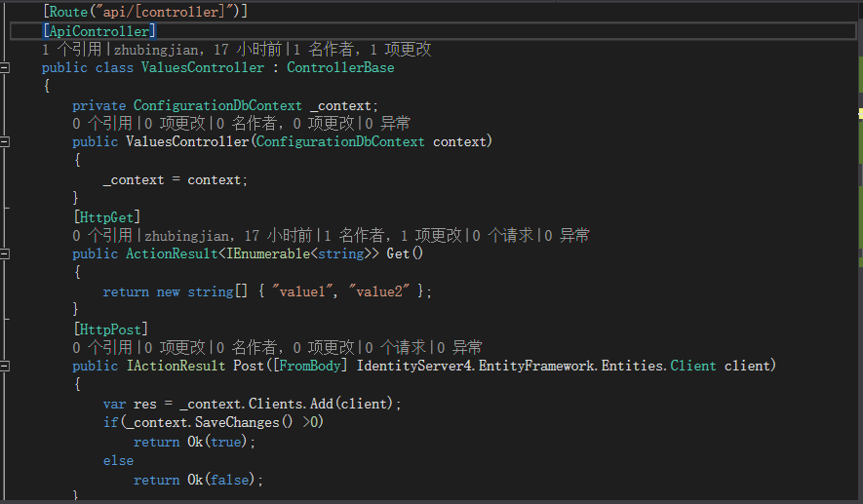Open "1 个引用" CodeLens above ValuesController class
Screen dimensions: 863x504
(71, 50)
